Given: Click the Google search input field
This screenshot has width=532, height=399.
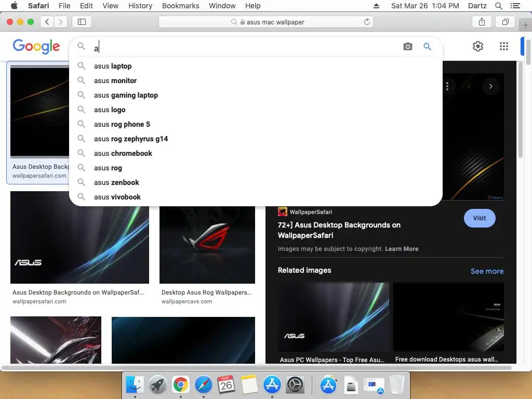Looking at the screenshot, I should click(244, 47).
